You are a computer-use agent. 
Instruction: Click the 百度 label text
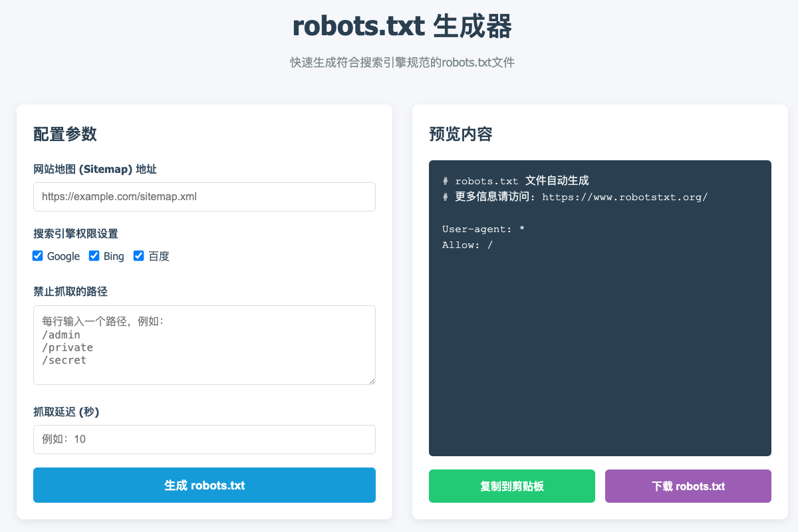[x=159, y=257]
